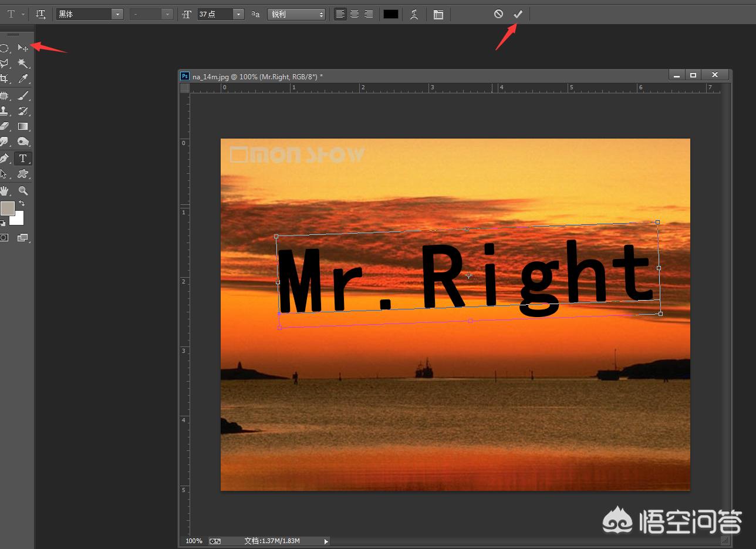The height and width of the screenshot is (549, 756).
Task: Expand the 37点 font size dropdown
Action: [x=238, y=14]
